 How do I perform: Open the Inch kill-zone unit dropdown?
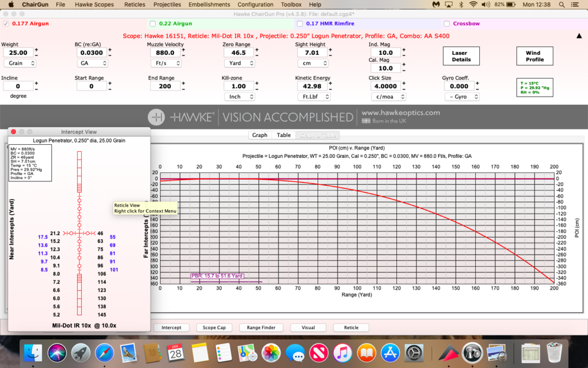click(x=239, y=97)
